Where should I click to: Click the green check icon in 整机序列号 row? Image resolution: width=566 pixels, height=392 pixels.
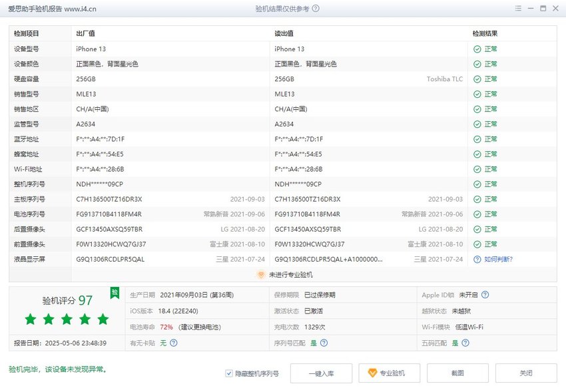[477, 184]
